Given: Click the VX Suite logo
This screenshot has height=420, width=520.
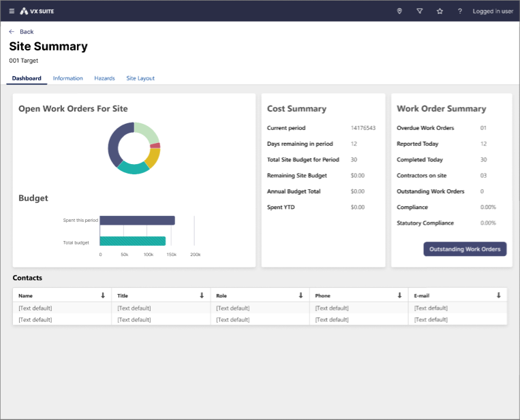Looking at the screenshot, I should (37, 11).
